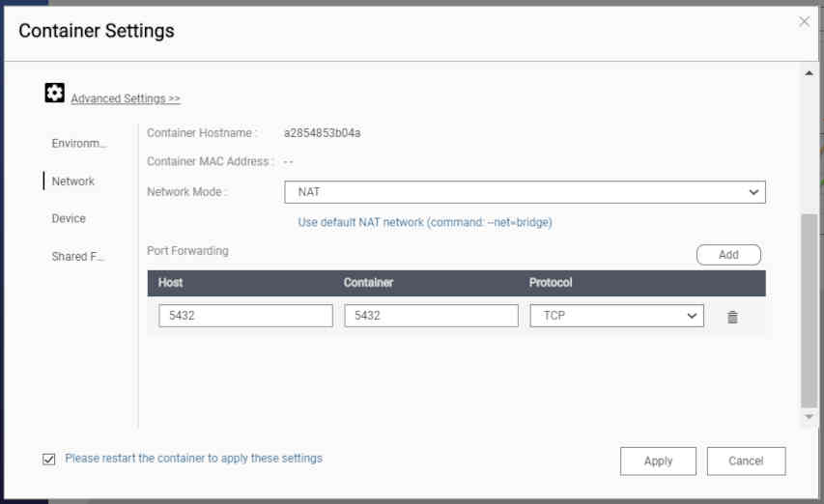Open the Device tab
Image resolution: width=824 pixels, height=504 pixels.
[x=69, y=219]
